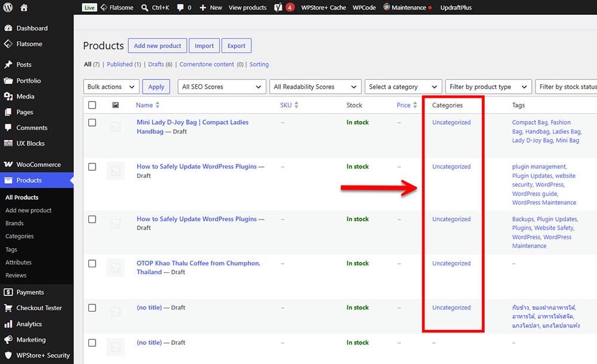Check the Mini Lady D-Joy Bag row

(92, 122)
